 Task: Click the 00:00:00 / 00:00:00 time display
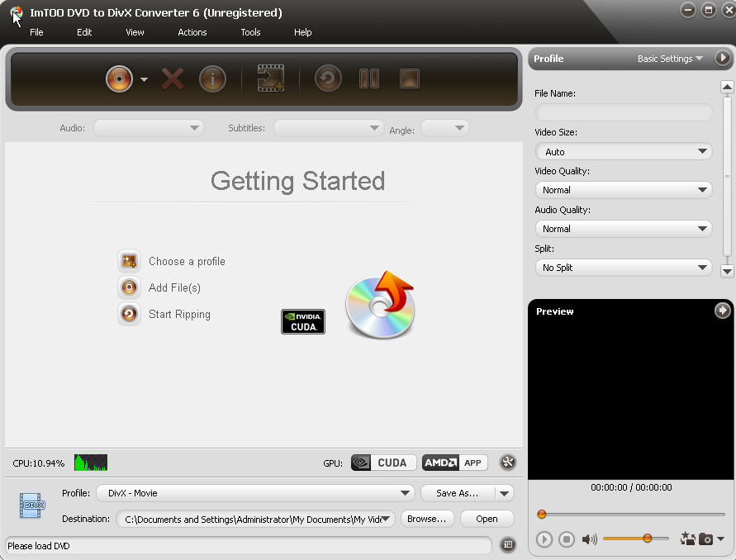click(x=631, y=487)
